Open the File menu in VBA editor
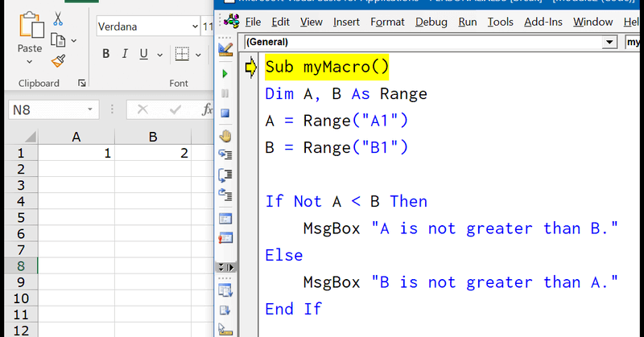 (x=253, y=22)
